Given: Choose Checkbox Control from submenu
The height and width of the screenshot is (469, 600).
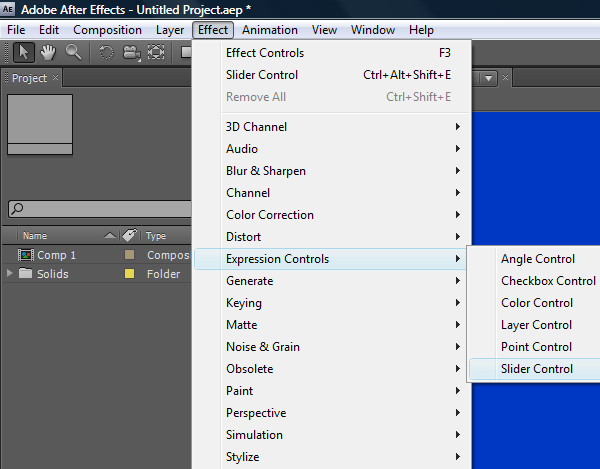Looking at the screenshot, I should coord(535,281).
